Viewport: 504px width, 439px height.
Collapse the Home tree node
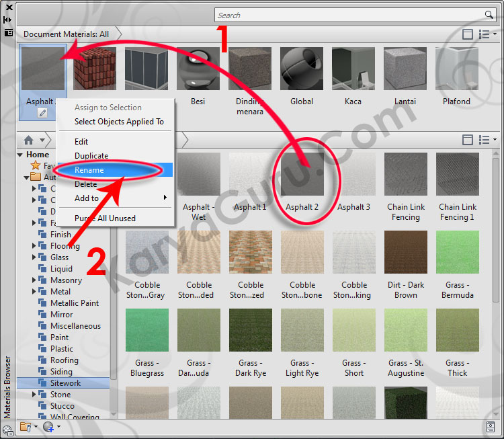pos(20,155)
